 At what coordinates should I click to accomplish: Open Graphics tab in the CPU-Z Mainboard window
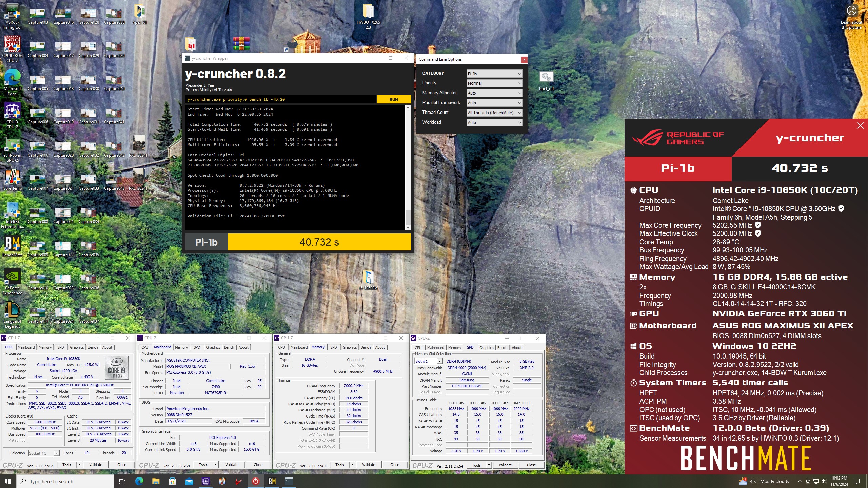[x=213, y=347]
